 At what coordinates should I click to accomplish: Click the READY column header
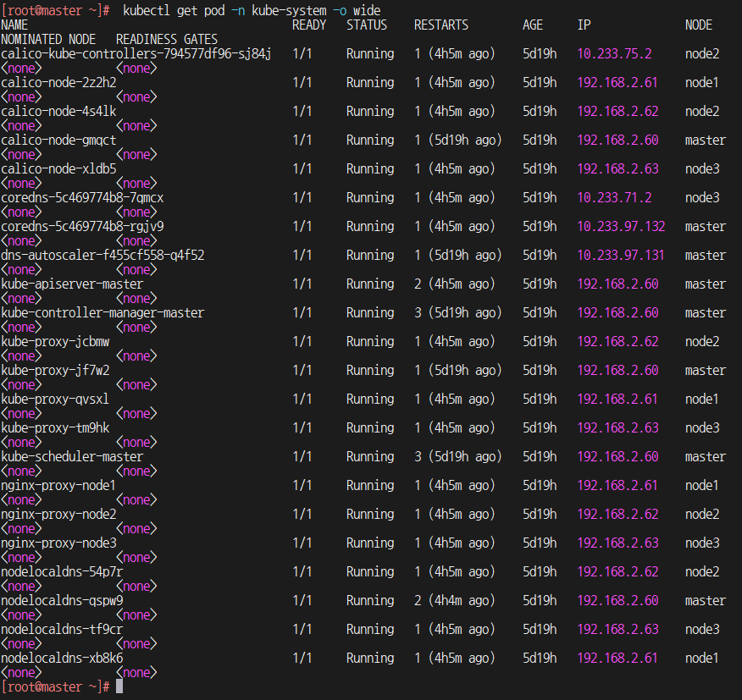pyautogui.click(x=309, y=25)
